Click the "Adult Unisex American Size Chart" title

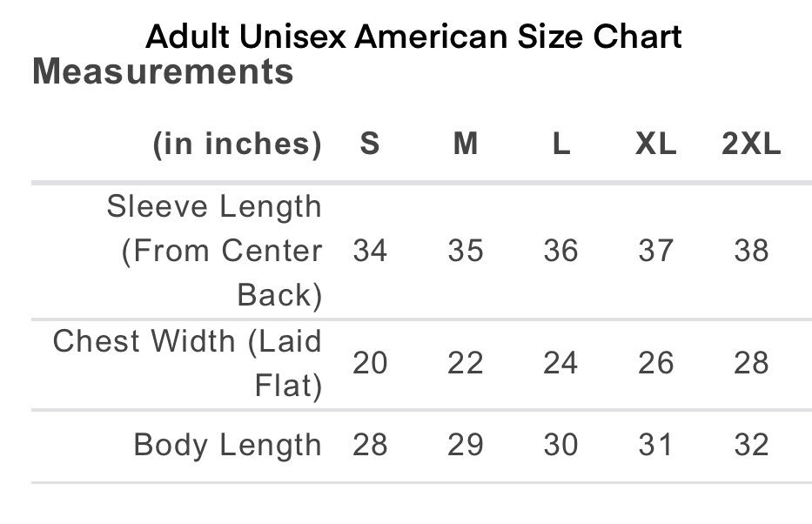pos(413,37)
